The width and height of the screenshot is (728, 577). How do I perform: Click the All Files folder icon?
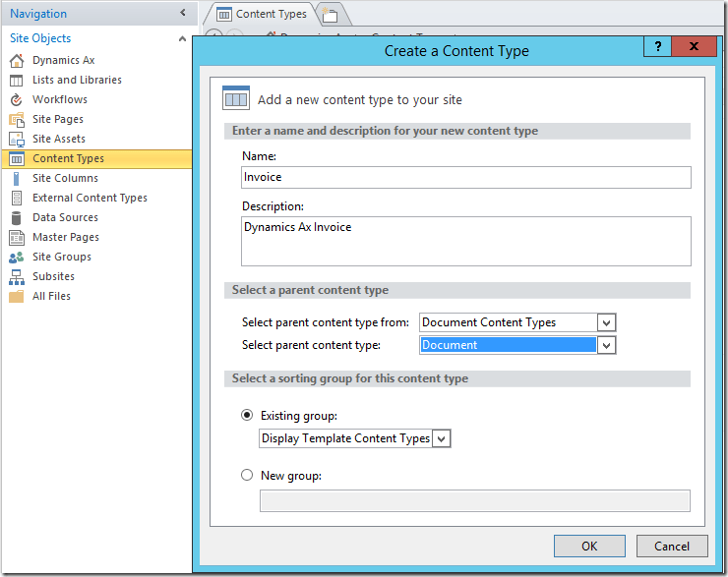[x=17, y=297]
